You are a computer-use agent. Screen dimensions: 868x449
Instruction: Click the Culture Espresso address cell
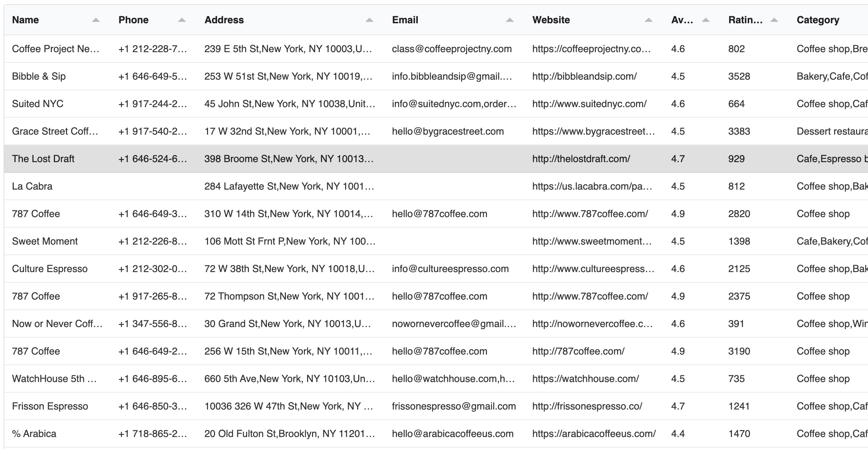(x=289, y=269)
